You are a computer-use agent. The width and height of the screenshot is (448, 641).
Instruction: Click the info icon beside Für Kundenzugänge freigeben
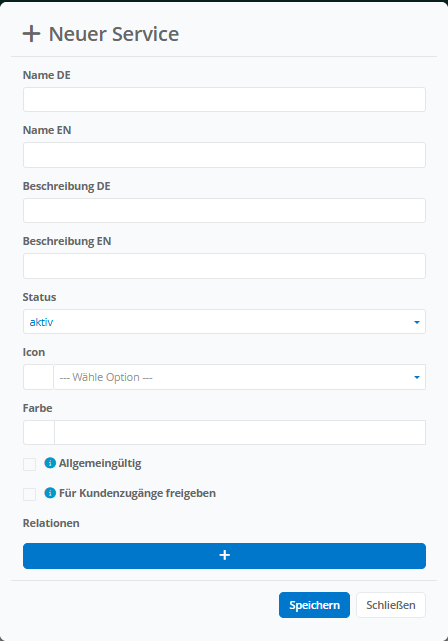point(50,493)
